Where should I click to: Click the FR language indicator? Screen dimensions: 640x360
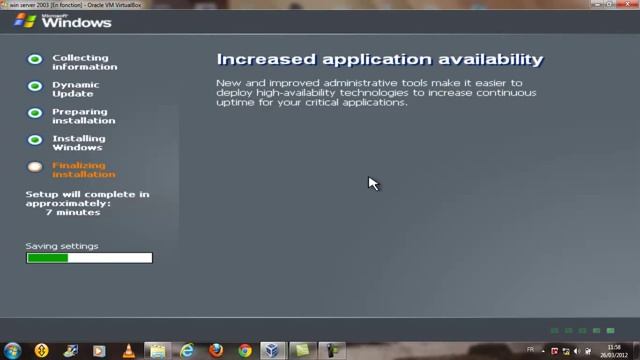pos(530,349)
